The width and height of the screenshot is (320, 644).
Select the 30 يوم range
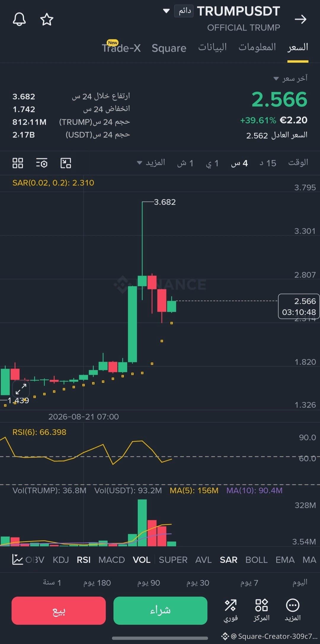[x=198, y=583]
